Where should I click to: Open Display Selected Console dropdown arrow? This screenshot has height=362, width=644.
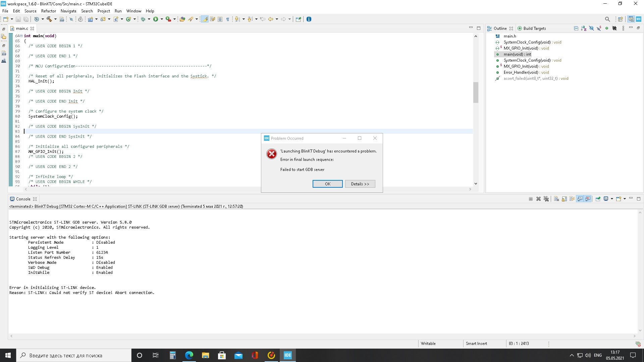click(x=612, y=199)
